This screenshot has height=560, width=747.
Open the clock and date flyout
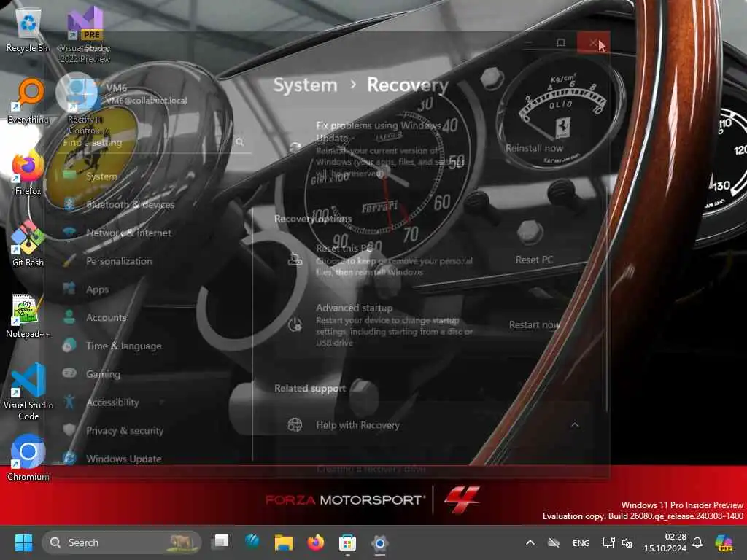pyautogui.click(x=665, y=542)
